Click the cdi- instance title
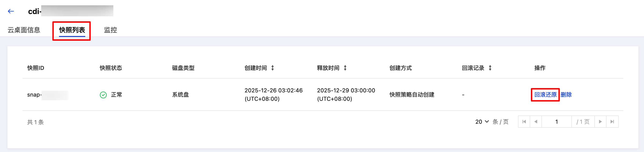The image size is (644, 152). point(34,11)
